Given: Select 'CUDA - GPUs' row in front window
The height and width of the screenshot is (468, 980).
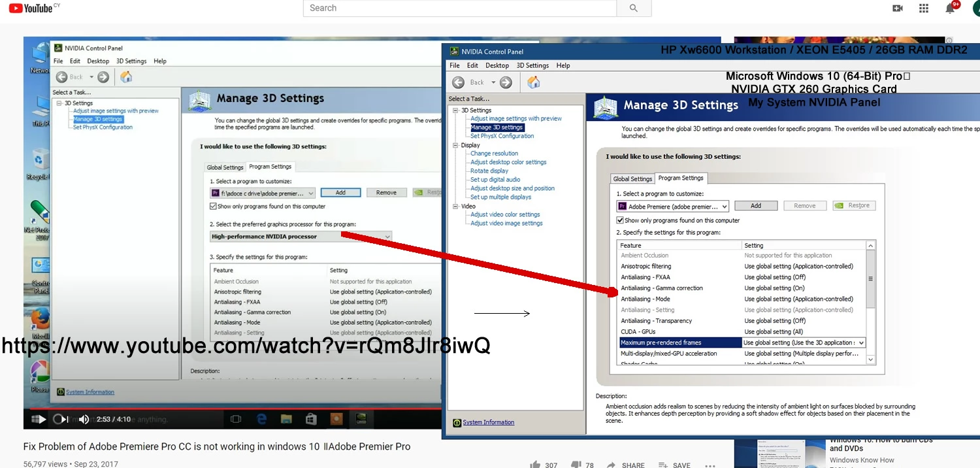Looking at the screenshot, I should click(x=742, y=331).
